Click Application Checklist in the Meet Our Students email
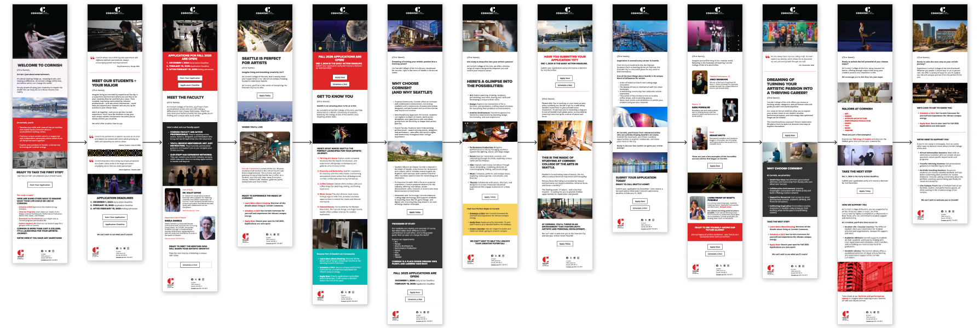The height and width of the screenshot is (328, 980). point(115,224)
